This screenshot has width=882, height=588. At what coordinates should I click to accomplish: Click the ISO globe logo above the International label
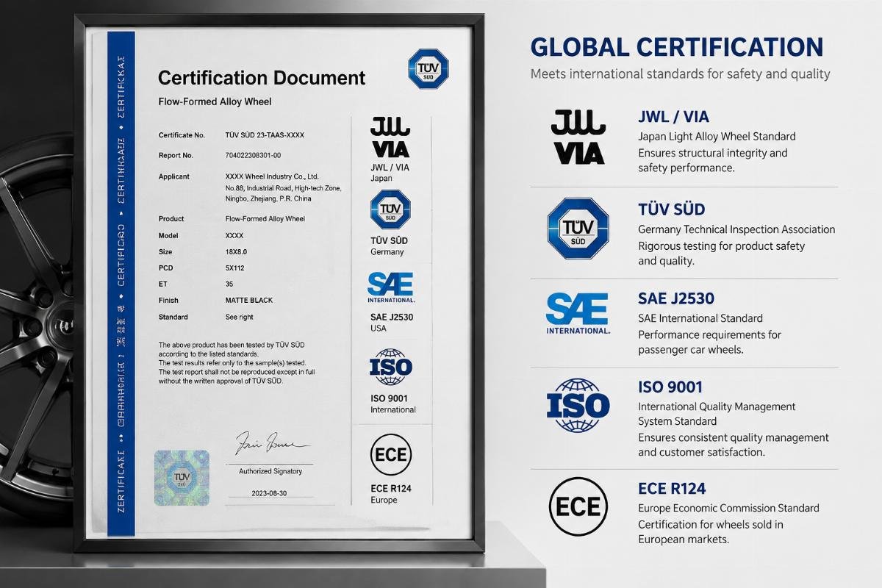click(391, 367)
